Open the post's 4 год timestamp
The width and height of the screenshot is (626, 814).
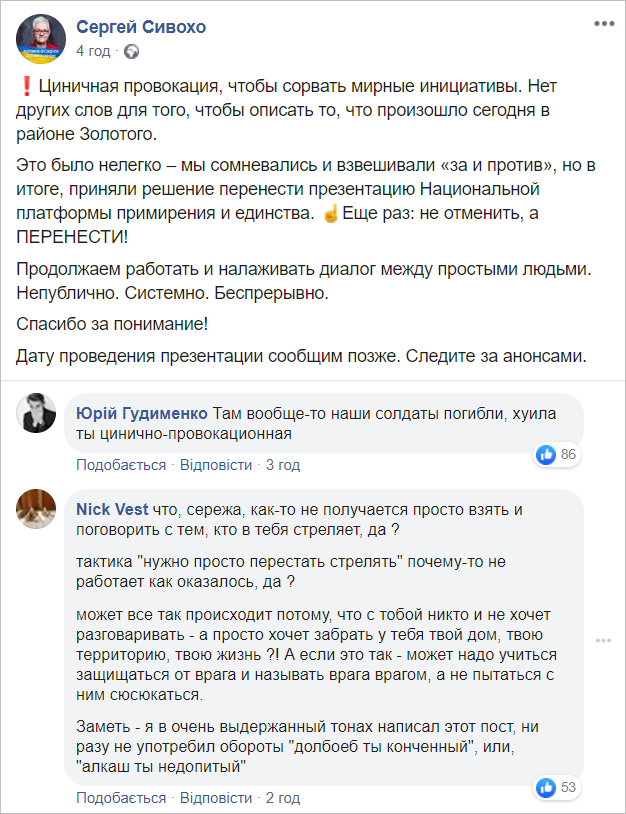(93, 50)
